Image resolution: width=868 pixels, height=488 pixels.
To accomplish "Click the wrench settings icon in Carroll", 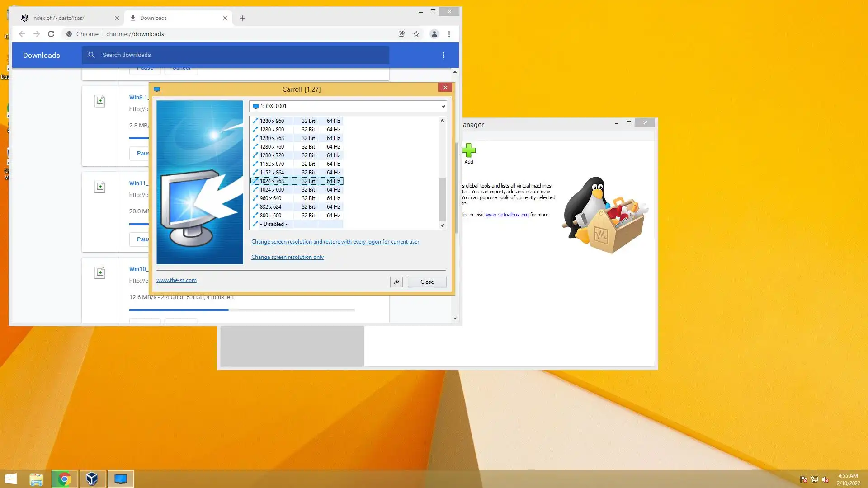I will point(396,282).
